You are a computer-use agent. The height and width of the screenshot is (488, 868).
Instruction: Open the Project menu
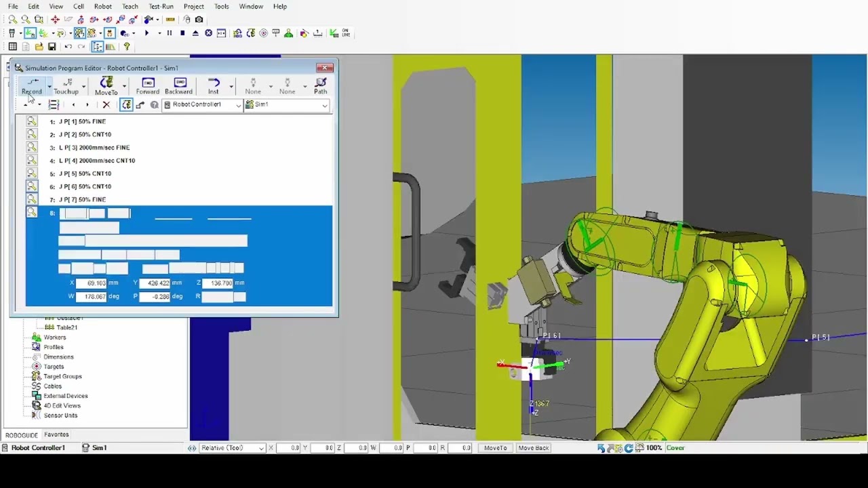coord(194,6)
